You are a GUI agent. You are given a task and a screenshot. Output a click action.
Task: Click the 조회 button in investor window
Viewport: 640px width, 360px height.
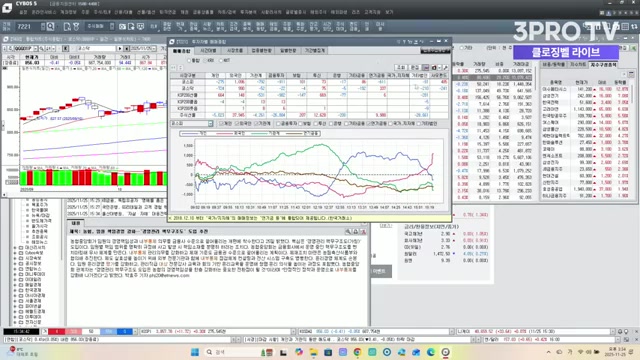coord(401,67)
